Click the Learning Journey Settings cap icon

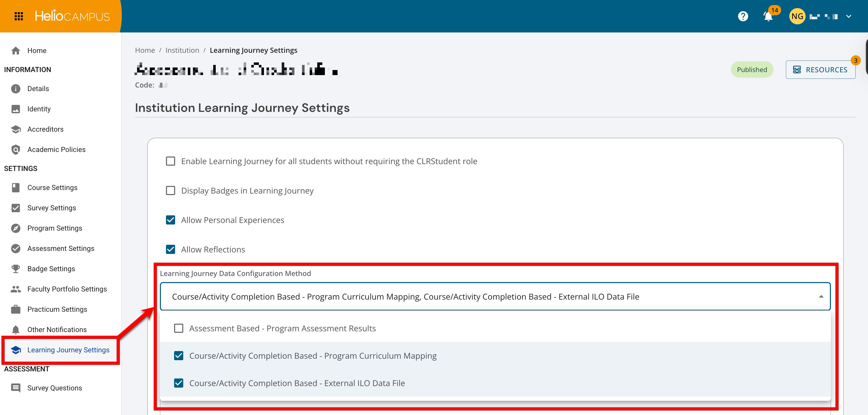[15, 350]
